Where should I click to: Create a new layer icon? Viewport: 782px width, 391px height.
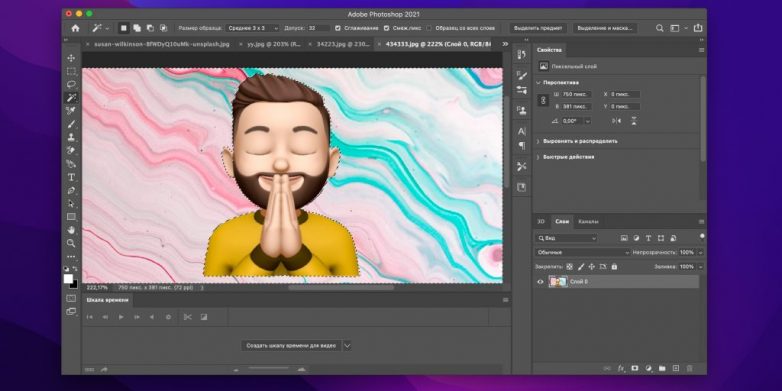click(676, 369)
